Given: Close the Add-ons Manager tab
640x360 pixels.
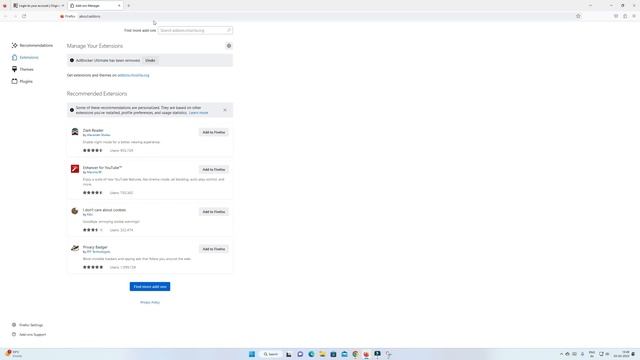Looking at the screenshot, I should 119,6.
